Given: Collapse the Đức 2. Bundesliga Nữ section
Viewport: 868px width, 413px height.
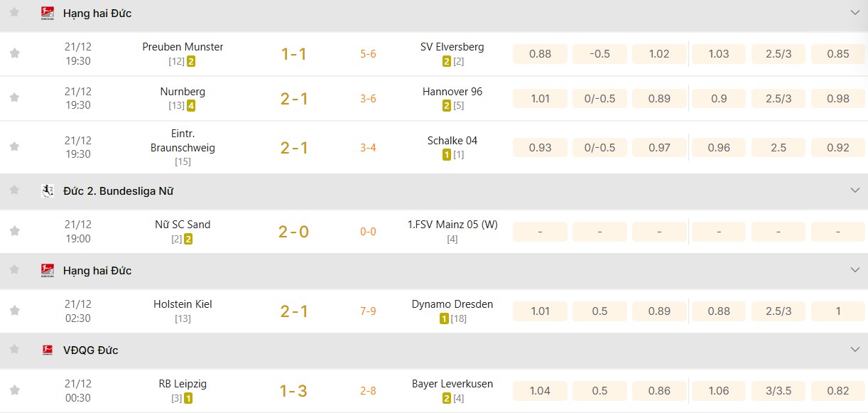Looking at the screenshot, I should [855, 191].
